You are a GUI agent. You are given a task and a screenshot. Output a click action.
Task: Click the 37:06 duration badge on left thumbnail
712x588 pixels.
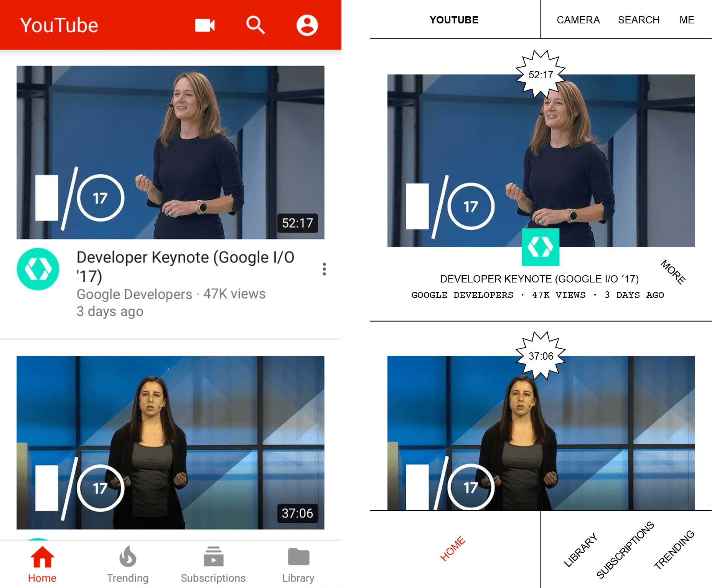[x=297, y=513]
